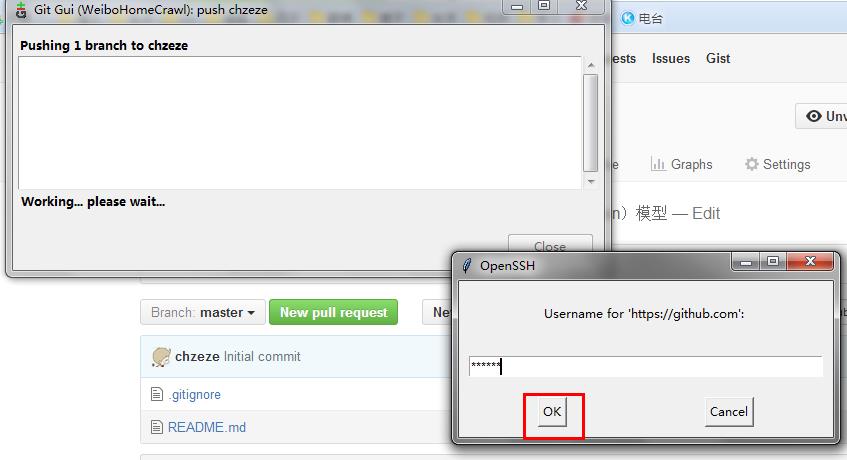Open the Gist link on GitHub header
Image resolution: width=847 pixels, height=460 pixels.
[718, 58]
